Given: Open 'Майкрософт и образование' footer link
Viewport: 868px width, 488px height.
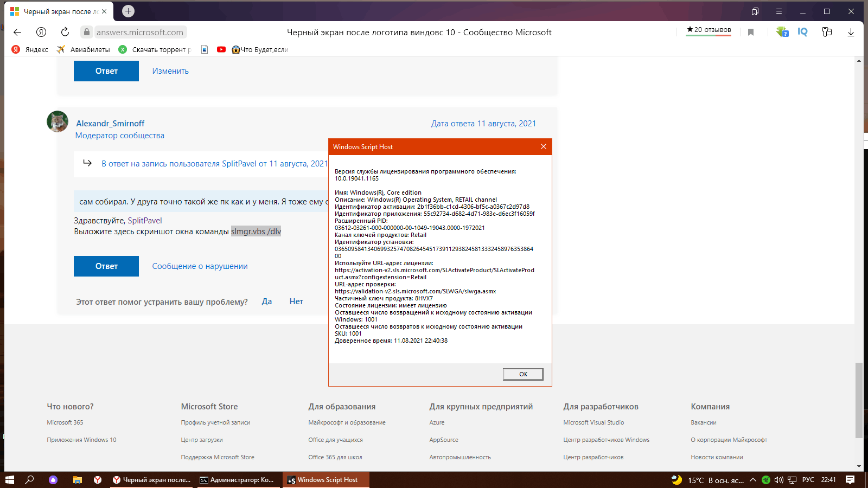Looking at the screenshot, I should tap(347, 422).
